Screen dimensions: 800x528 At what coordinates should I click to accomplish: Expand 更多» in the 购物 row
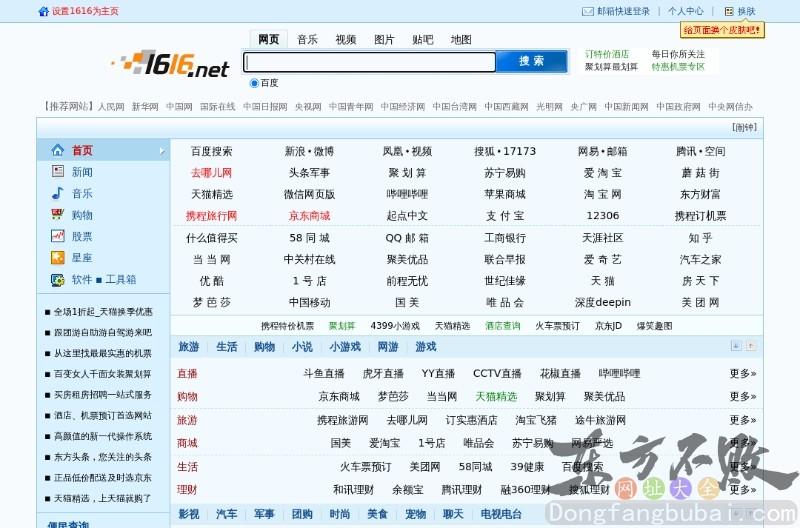pyautogui.click(x=743, y=396)
